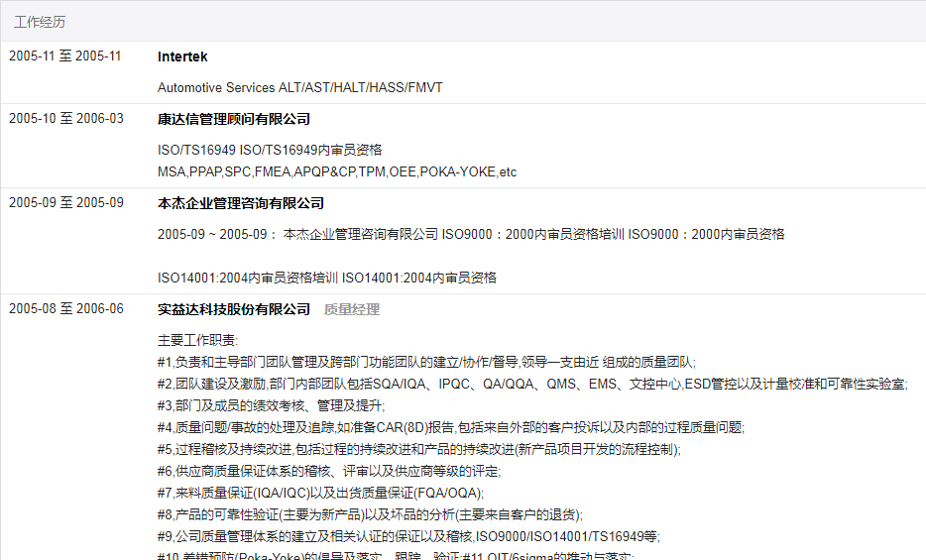Screen dimensions: 926x560
Task: Click responsibility line #7 about IQA/IQC
Action: tap(320, 494)
